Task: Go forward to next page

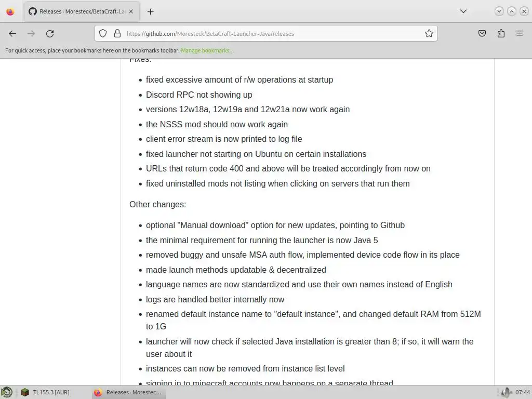Action: 31,34
